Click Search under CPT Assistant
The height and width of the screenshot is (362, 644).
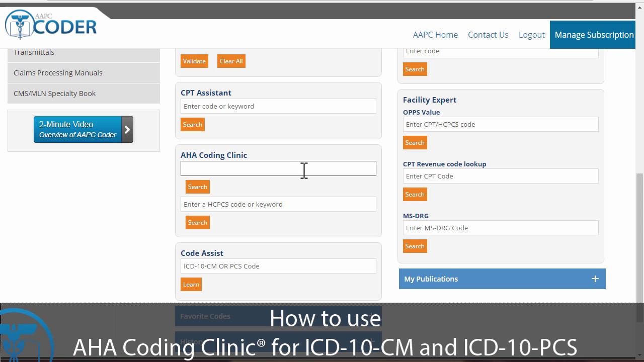(193, 125)
